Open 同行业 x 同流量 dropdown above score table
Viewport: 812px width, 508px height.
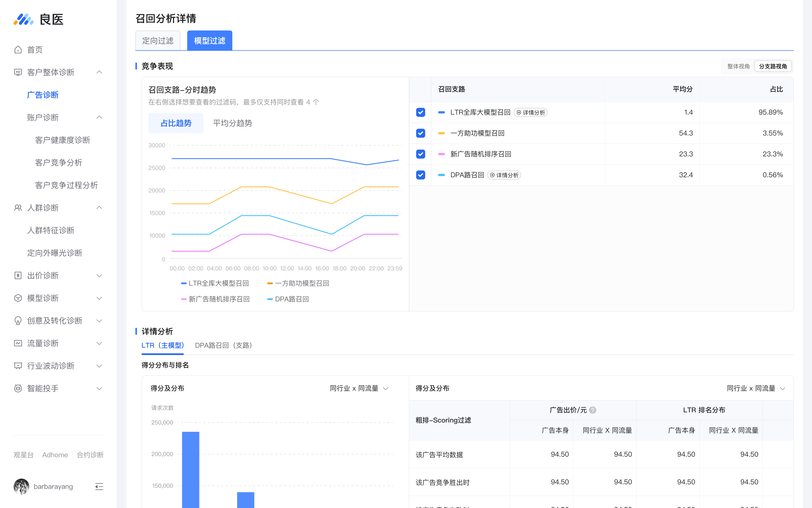coord(756,388)
